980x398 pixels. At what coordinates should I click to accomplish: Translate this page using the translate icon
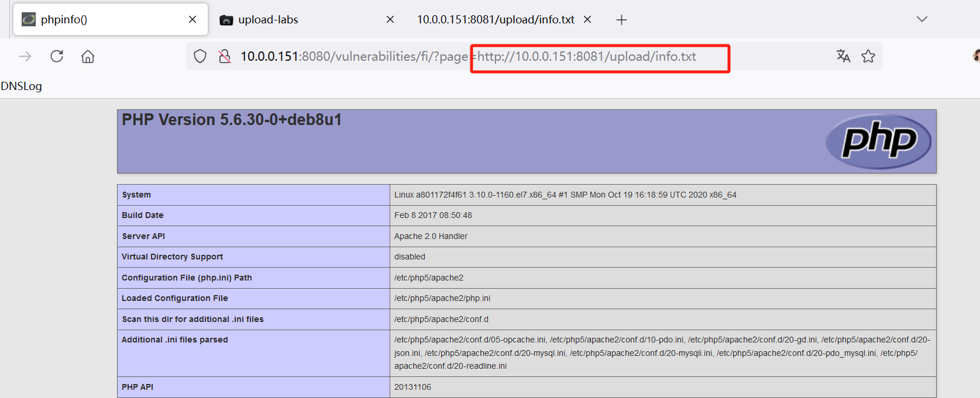click(x=843, y=56)
